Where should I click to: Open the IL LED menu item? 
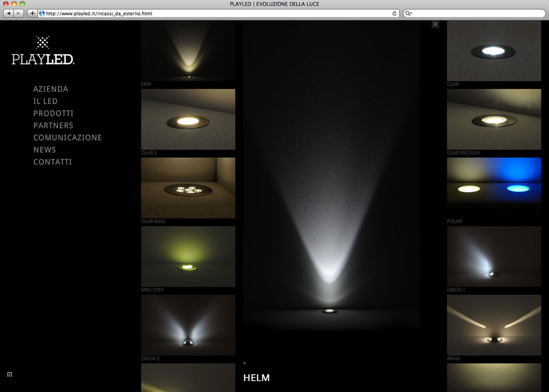(46, 101)
